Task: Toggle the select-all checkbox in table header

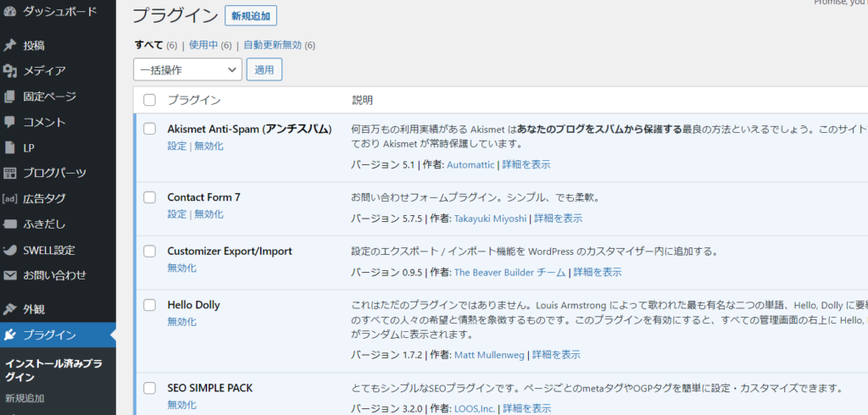Action: pos(149,100)
